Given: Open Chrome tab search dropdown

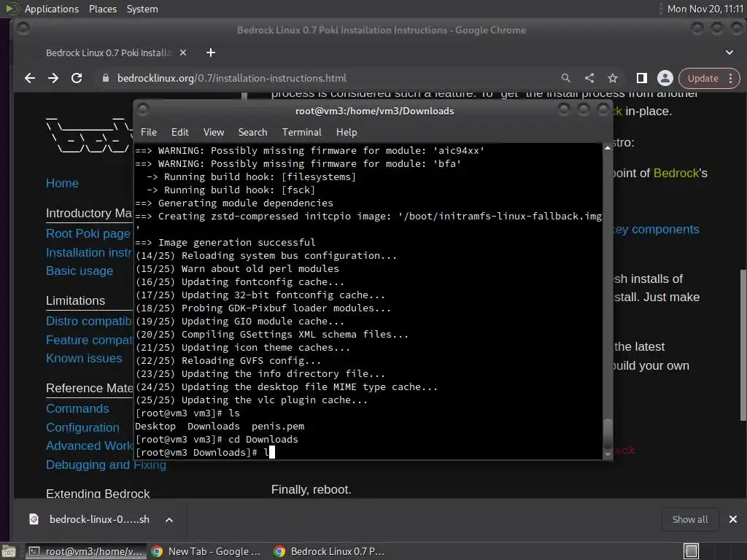Looking at the screenshot, I should click(729, 52).
